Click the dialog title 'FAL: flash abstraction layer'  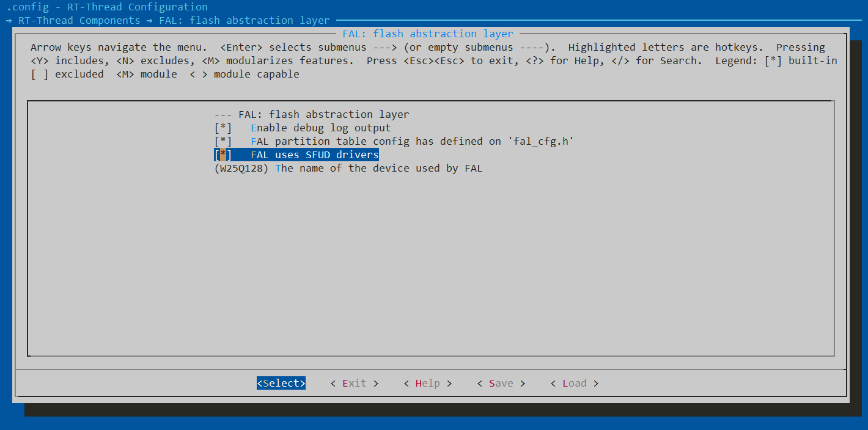tap(428, 34)
